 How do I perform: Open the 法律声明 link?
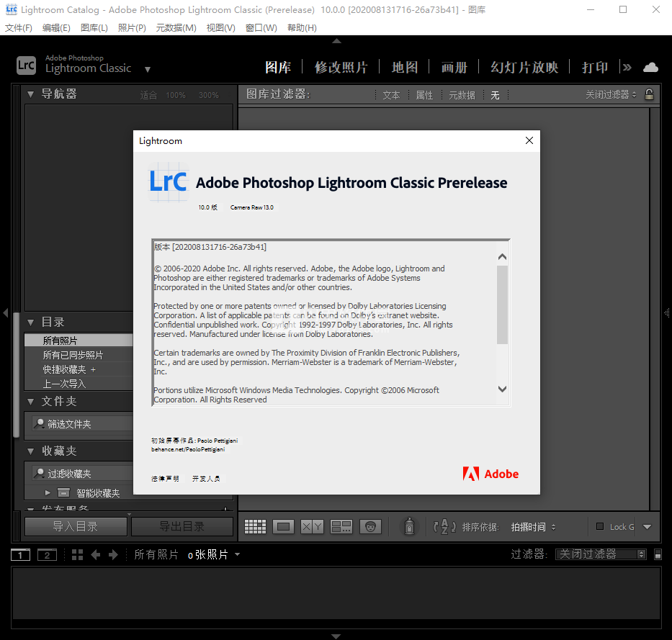tap(165, 479)
